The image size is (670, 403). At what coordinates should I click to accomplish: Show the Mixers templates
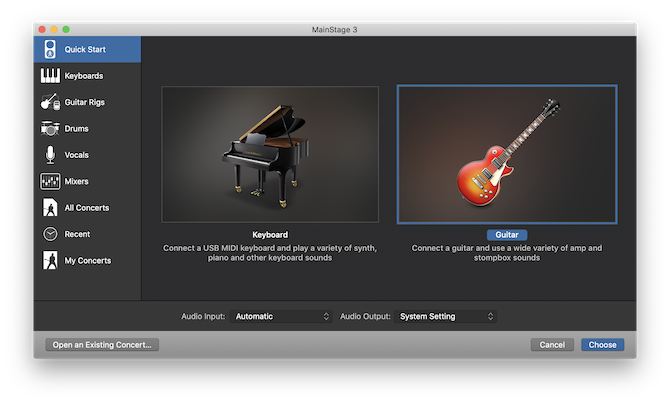[76, 182]
